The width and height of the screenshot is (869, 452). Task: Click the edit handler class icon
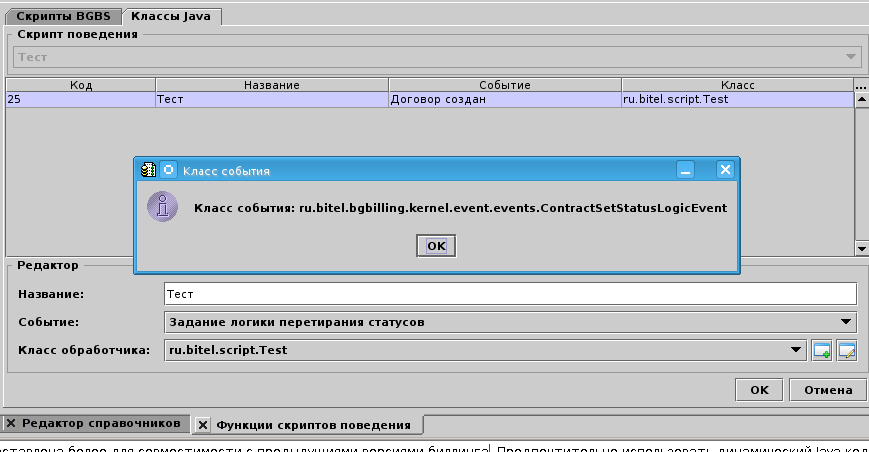[x=847, y=350]
